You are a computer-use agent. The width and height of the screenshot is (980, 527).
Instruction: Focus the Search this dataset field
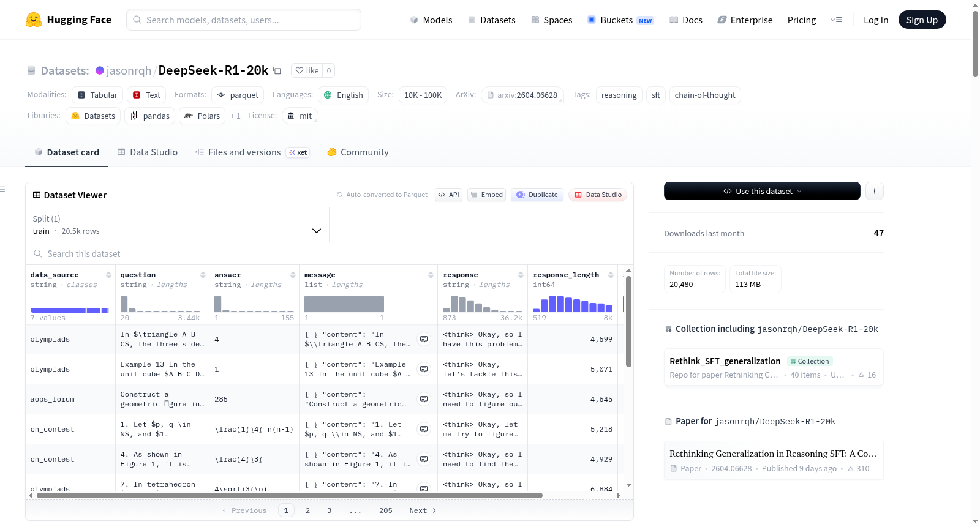pos(329,254)
